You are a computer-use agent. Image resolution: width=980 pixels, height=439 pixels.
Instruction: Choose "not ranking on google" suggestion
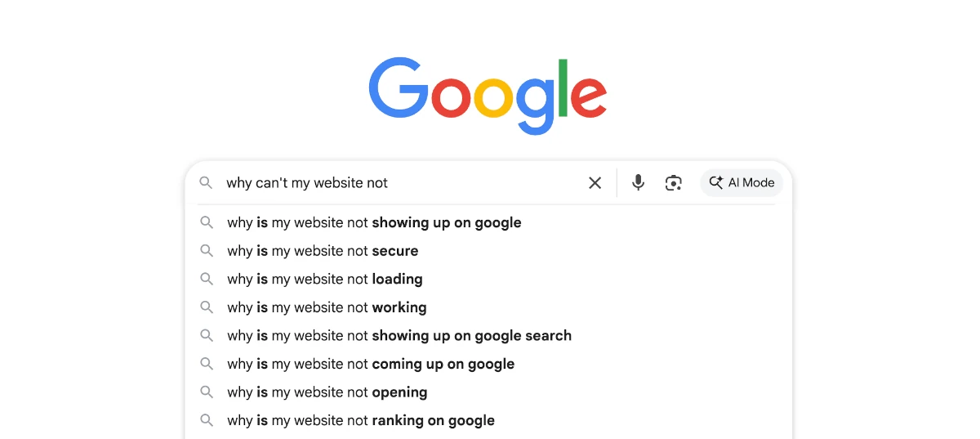coord(361,420)
